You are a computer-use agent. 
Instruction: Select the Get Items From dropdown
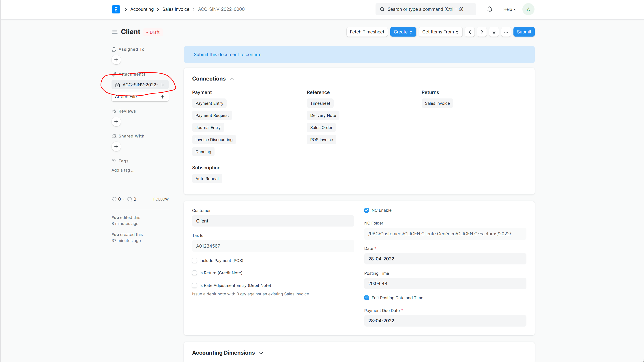click(440, 31)
